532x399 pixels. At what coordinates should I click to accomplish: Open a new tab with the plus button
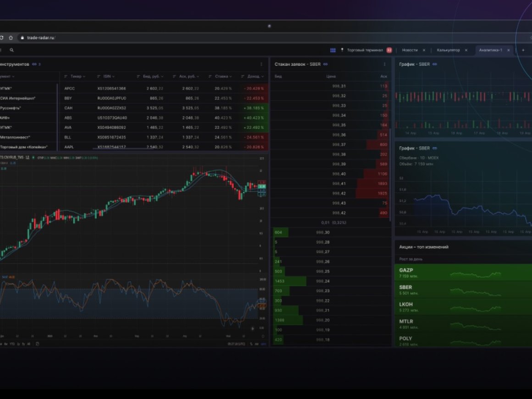click(522, 50)
